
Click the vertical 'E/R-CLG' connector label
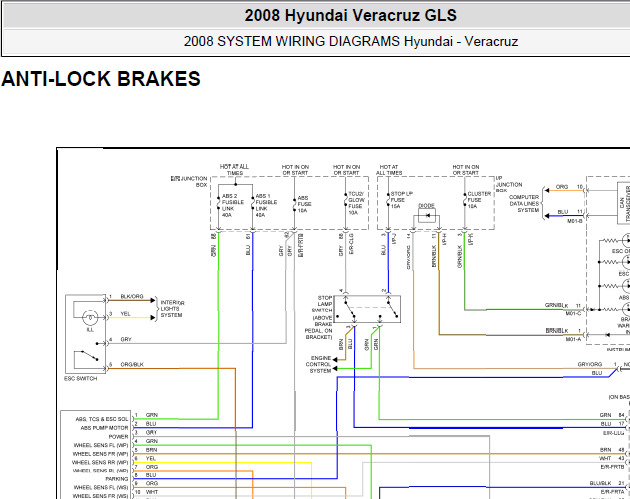(x=351, y=244)
